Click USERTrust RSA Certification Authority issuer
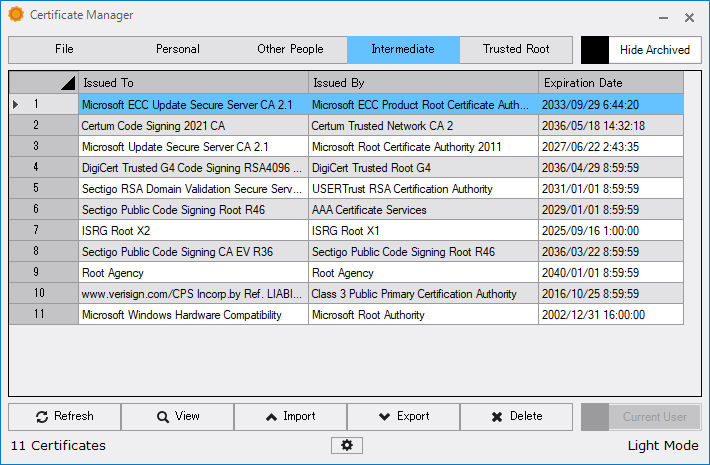710x465 pixels. click(423, 189)
